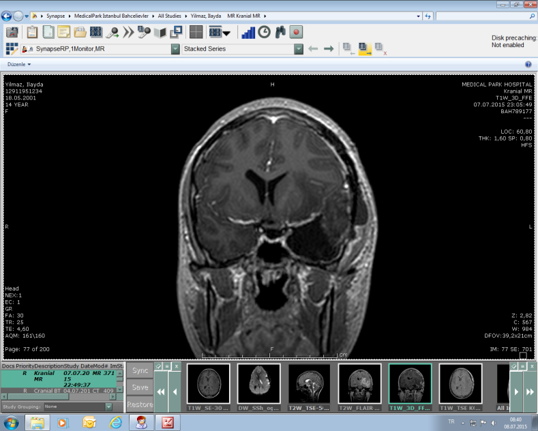The image size is (538, 431).
Task: Click the Windows Start button
Action: (10, 422)
